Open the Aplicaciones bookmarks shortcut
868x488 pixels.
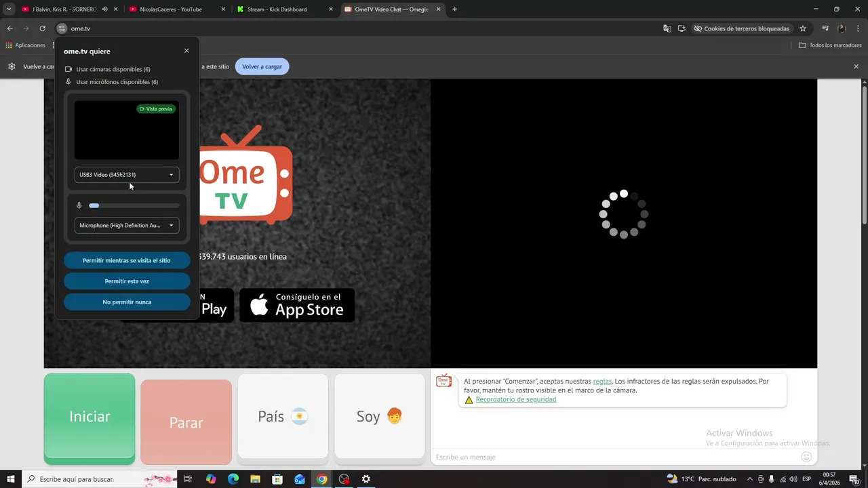tap(25, 45)
